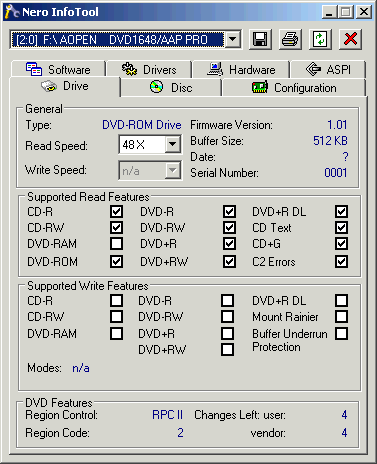Image resolution: width=377 pixels, height=464 pixels.
Task: Click the Nero InfoTool title bar icon
Action: (12, 12)
